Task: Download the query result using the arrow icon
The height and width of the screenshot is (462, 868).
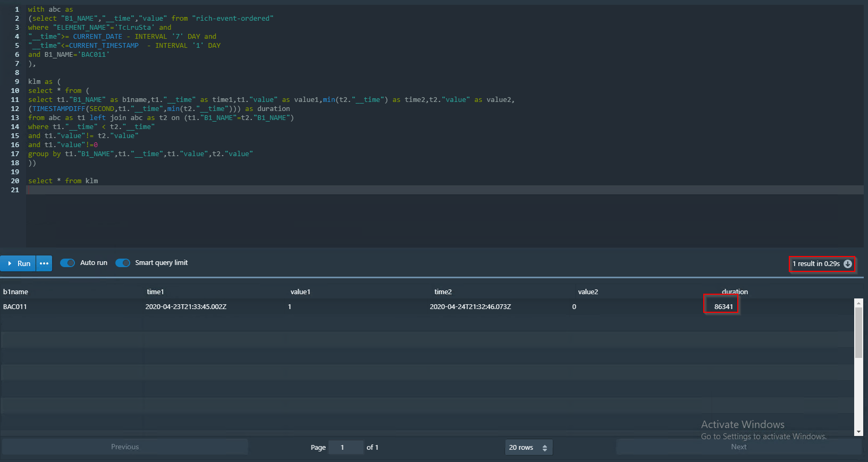Action: [x=848, y=264]
